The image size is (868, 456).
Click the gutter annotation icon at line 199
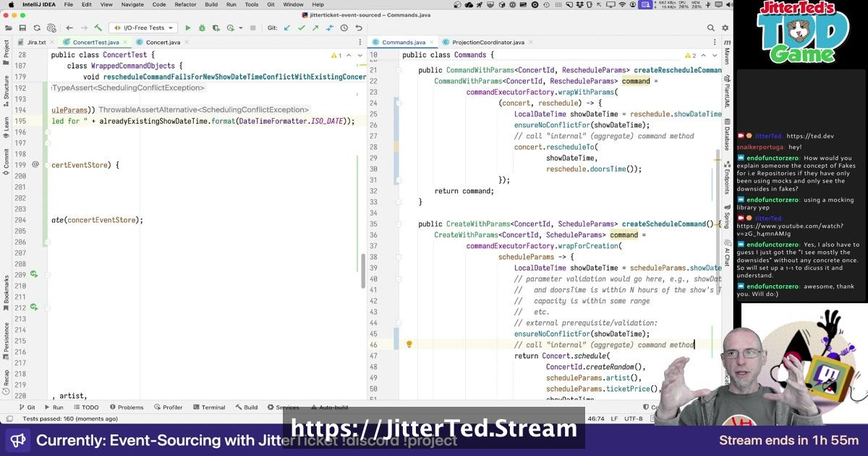pos(35,165)
